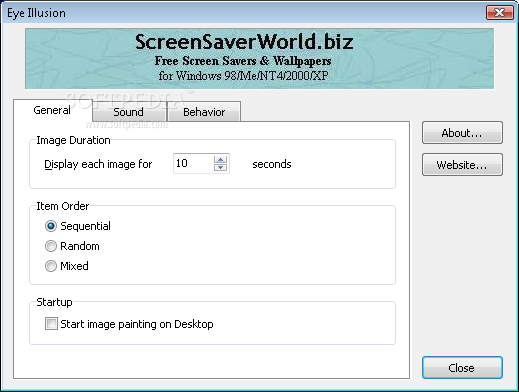519x392 pixels.
Task: Click the 'Image Duration' group title
Action: pos(73,140)
